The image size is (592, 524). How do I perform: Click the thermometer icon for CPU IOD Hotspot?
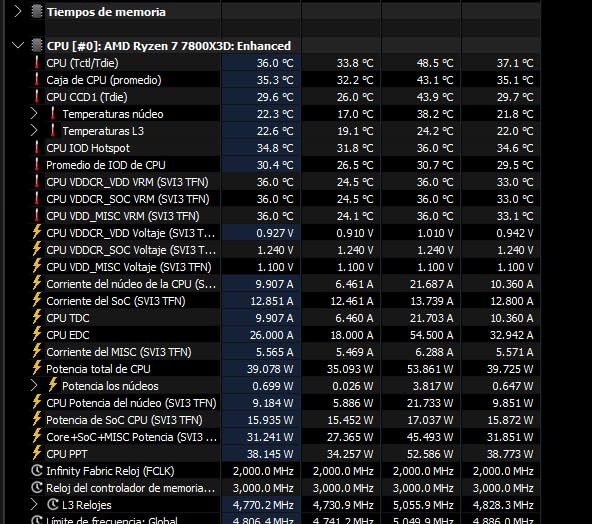click(37, 148)
